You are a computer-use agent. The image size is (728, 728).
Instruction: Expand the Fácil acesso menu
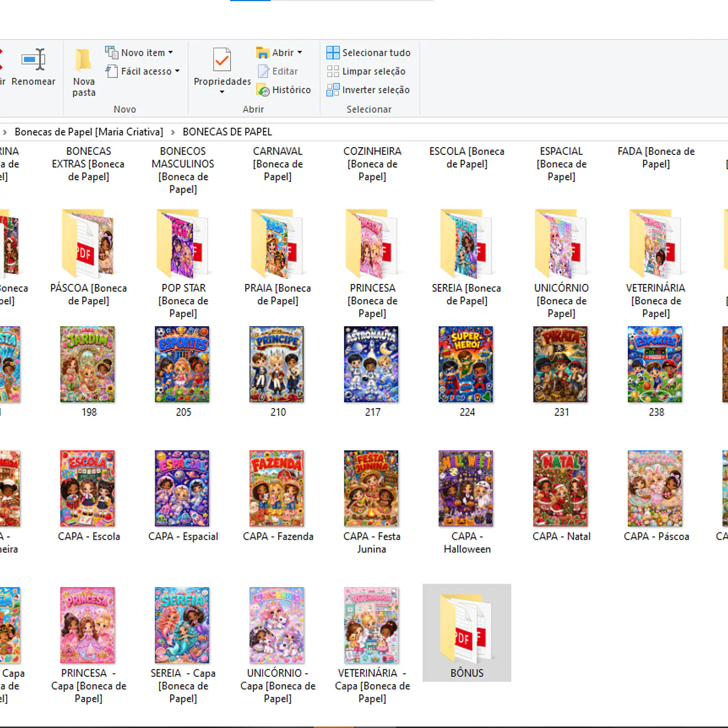pyautogui.click(x=143, y=71)
